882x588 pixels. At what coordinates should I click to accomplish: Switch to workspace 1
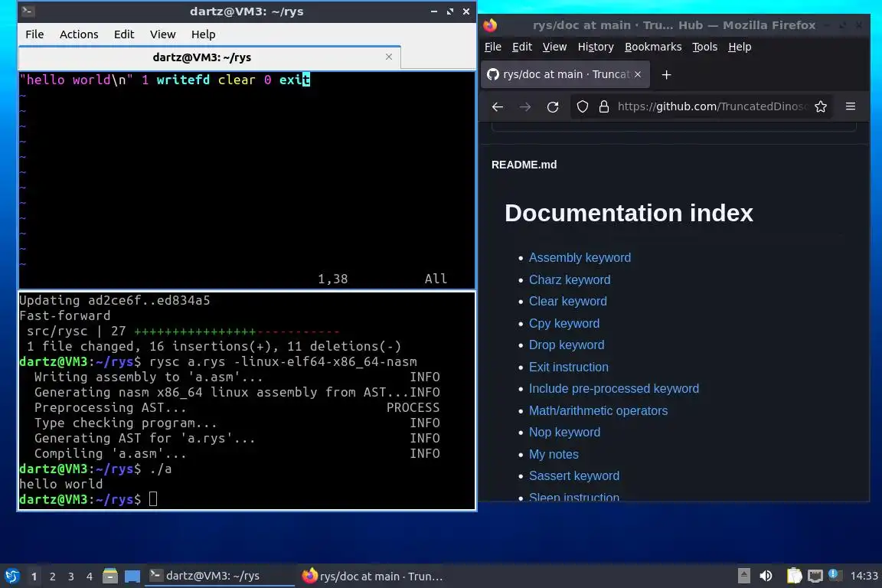click(34, 577)
